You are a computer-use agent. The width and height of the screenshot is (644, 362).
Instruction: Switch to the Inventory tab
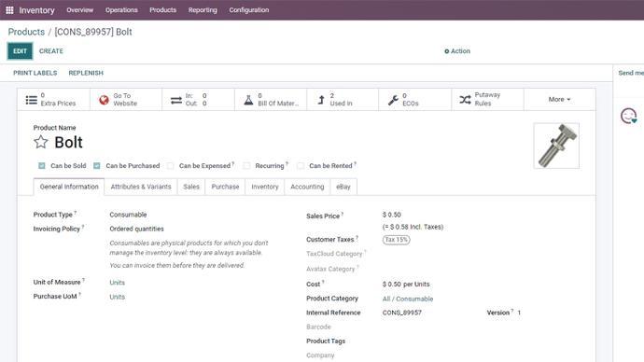point(265,187)
